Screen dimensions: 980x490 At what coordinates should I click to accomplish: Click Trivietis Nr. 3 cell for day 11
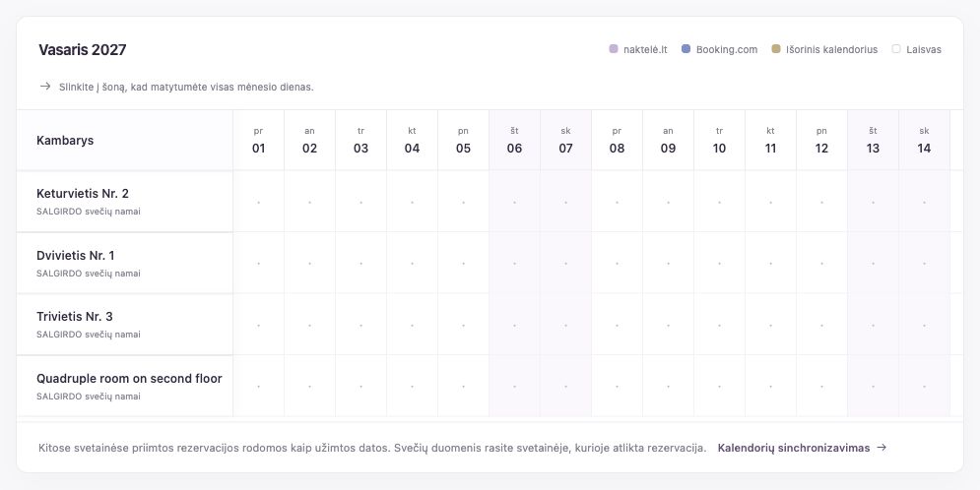[771, 325]
